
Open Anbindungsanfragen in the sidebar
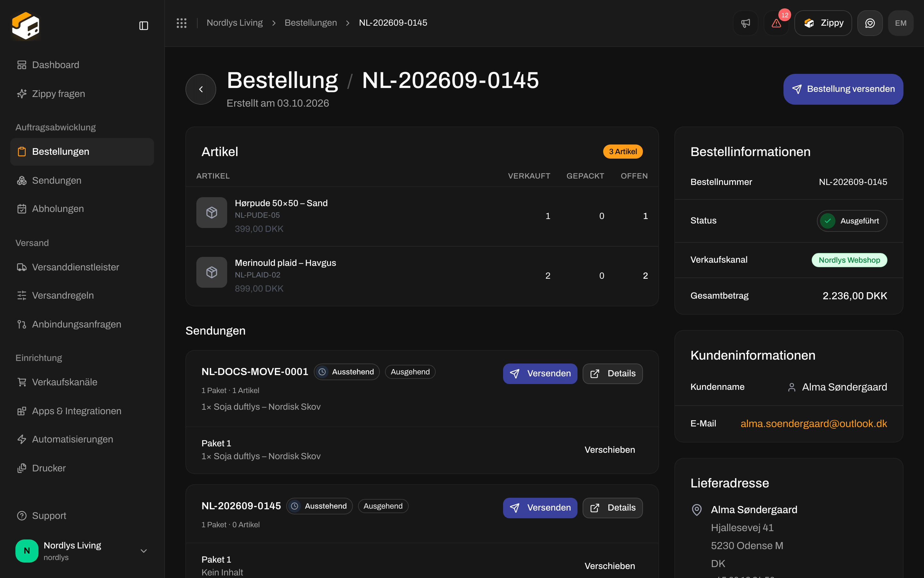(x=82, y=324)
